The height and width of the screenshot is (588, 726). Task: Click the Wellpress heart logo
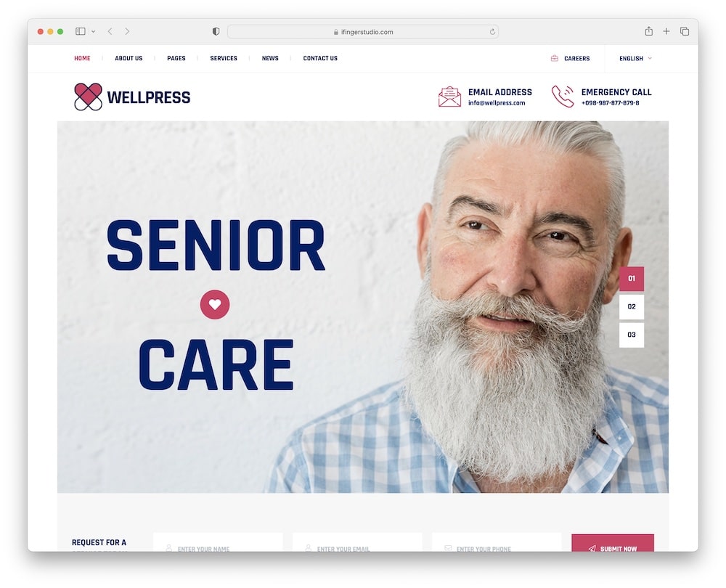(88, 97)
